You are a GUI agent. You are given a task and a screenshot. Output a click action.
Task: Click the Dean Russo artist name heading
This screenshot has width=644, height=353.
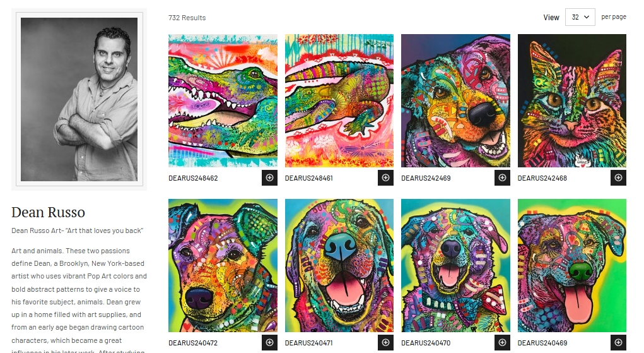48,212
